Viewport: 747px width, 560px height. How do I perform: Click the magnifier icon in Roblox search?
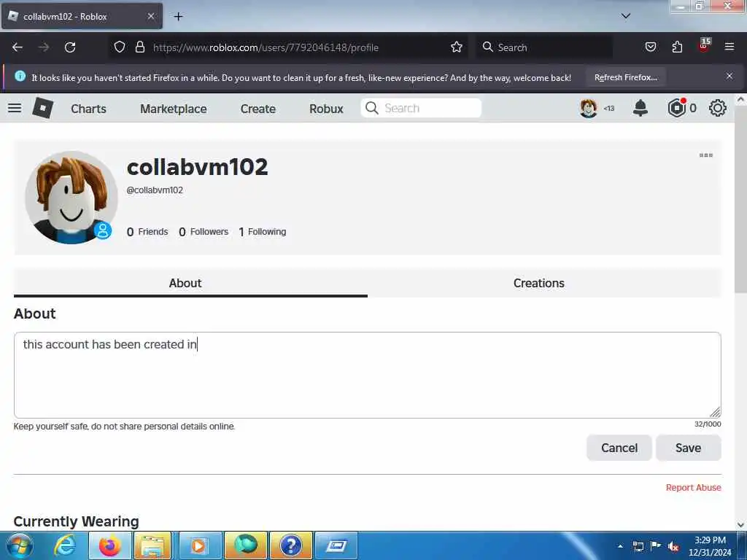(371, 108)
